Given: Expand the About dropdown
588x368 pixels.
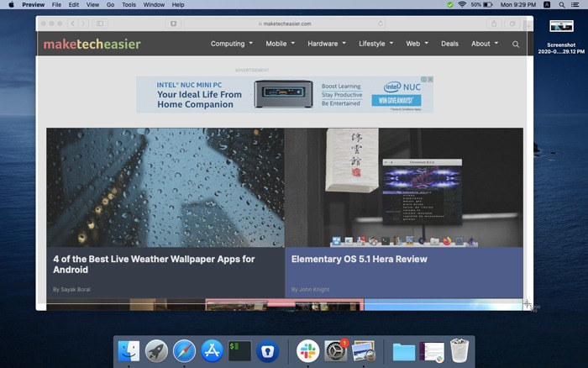Looking at the screenshot, I should (485, 44).
